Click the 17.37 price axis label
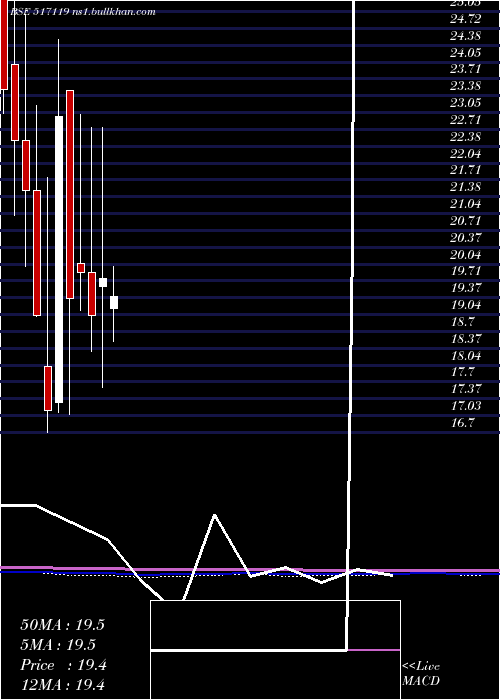Screen dimensions: 500x700 click(466, 389)
